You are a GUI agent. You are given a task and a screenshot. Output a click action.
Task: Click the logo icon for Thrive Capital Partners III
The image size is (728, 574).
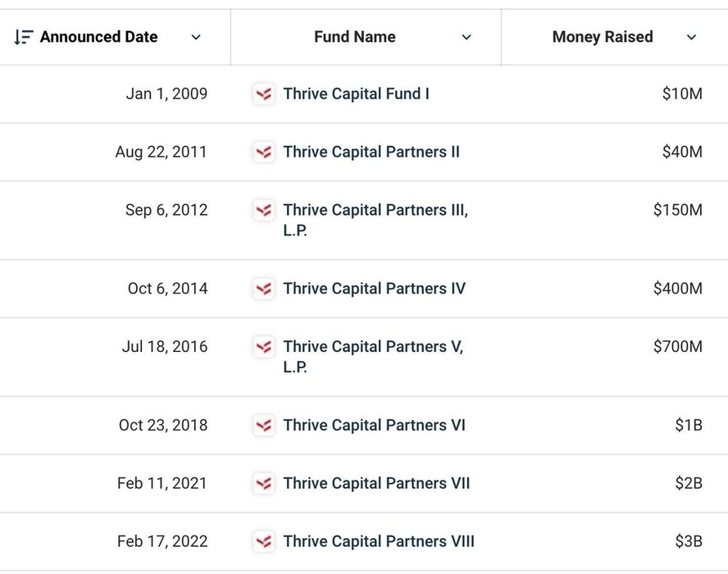pos(263,210)
